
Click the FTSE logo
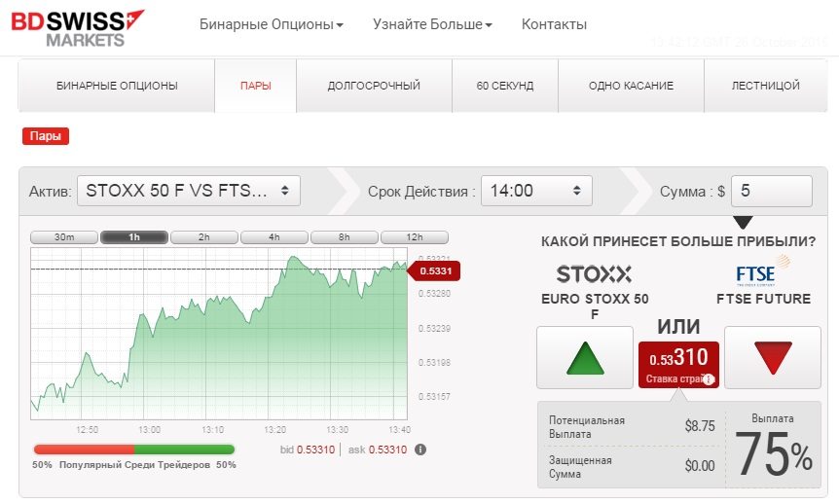click(763, 271)
